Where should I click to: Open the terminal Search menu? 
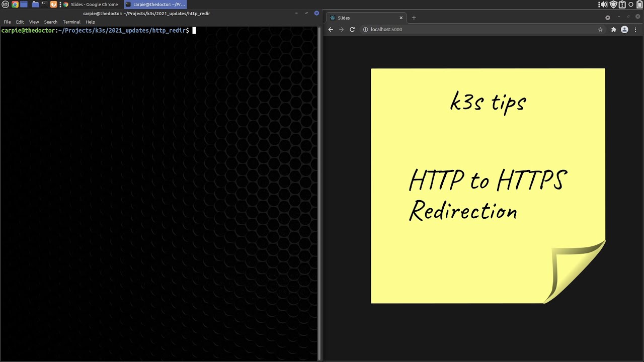pos(50,22)
